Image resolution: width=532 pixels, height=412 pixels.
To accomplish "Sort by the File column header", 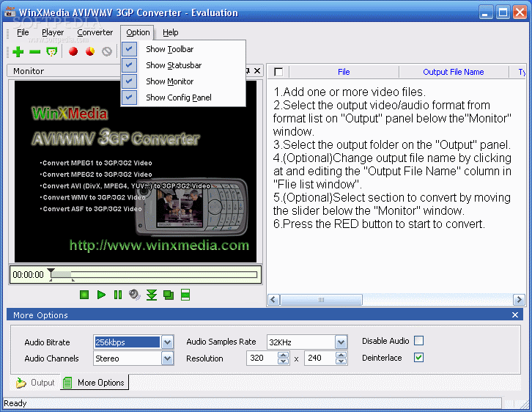I will click(344, 72).
